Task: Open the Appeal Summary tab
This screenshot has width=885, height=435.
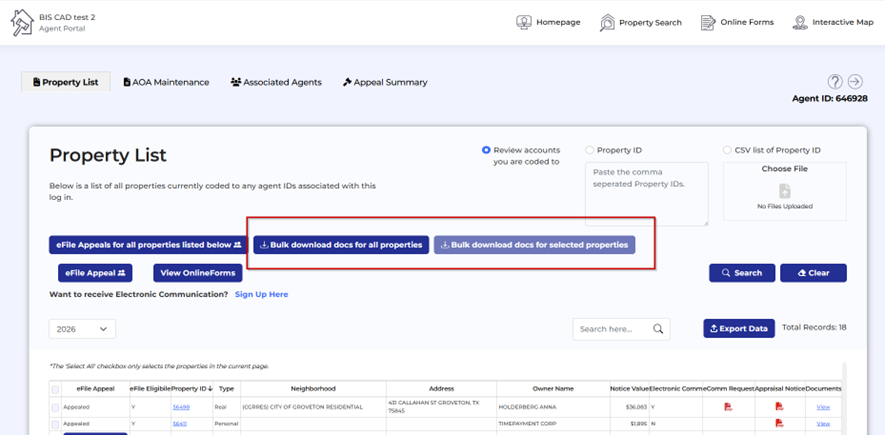Action: click(384, 82)
